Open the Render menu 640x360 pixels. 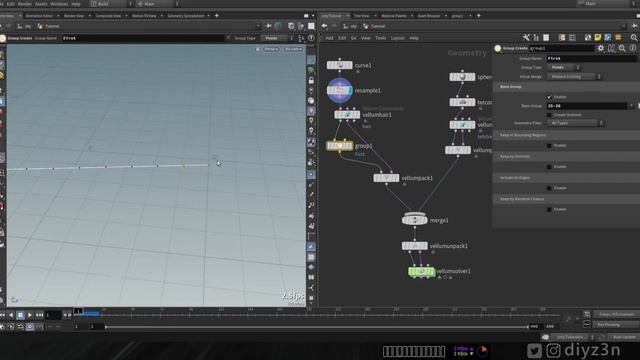(24, 4)
